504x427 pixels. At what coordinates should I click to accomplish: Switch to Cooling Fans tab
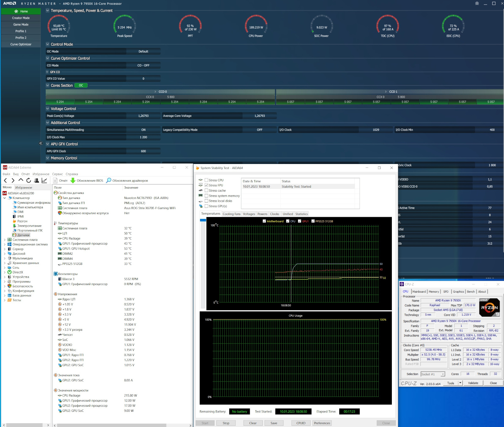point(232,214)
